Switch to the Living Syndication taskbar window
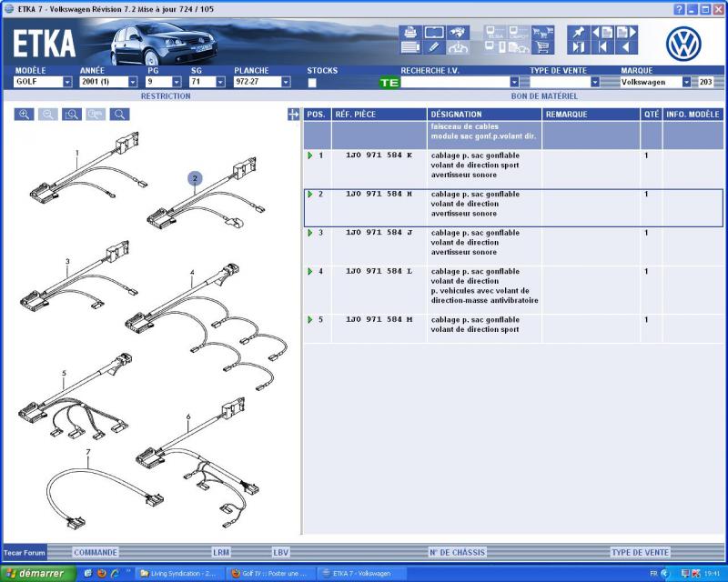This screenshot has width=728, height=582. (x=180, y=573)
